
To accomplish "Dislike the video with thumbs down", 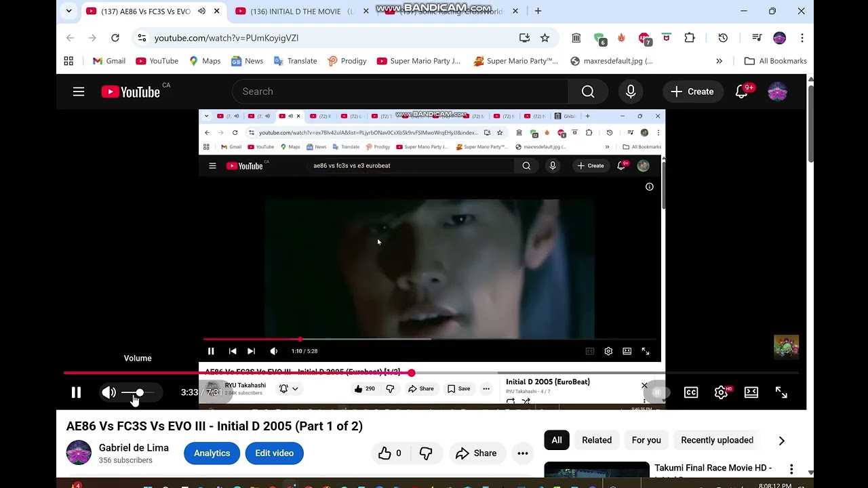I will point(426,453).
